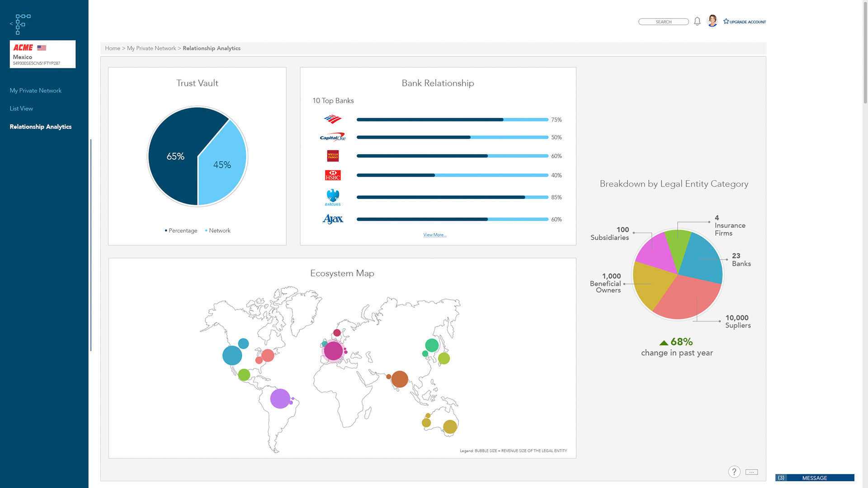Click the HSBC bank logo

coord(333,175)
